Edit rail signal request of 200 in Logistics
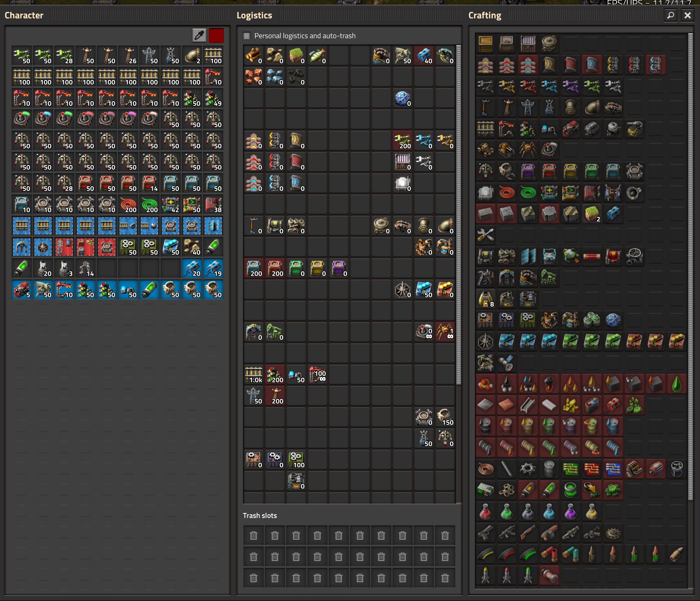700x601 pixels. (x=275, y=375)
